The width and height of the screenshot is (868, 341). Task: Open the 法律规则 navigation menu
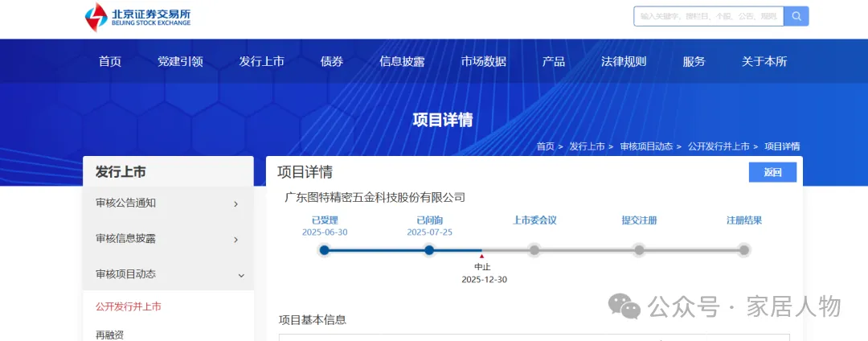624,61
